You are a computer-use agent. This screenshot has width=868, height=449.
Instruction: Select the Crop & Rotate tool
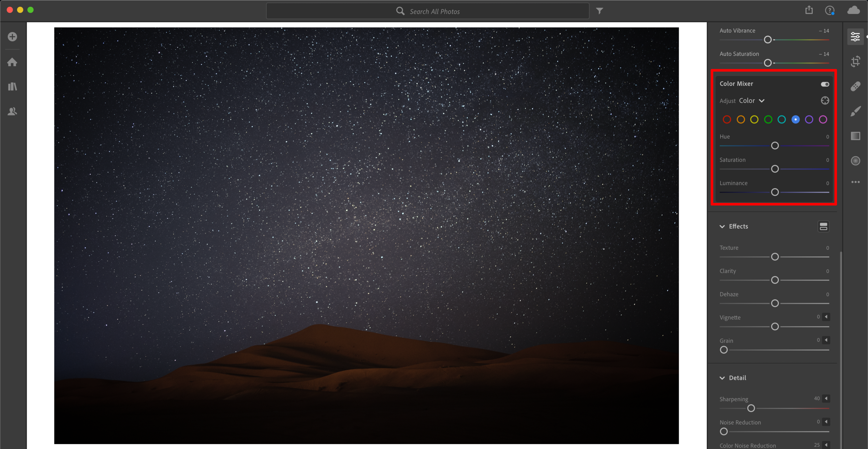point(856,62)
